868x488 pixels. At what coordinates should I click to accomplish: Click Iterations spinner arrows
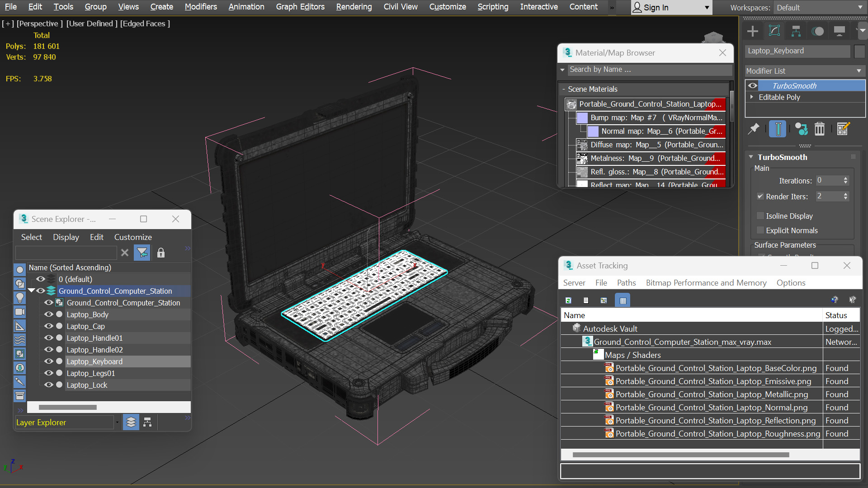[846, 181]
